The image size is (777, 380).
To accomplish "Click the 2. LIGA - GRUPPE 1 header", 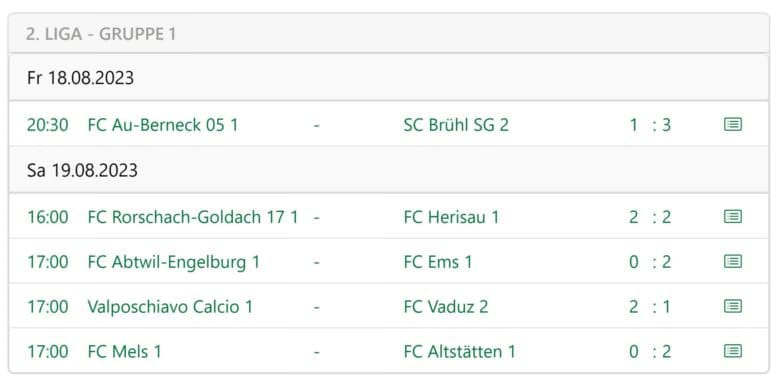I will [x=101, y=34].
